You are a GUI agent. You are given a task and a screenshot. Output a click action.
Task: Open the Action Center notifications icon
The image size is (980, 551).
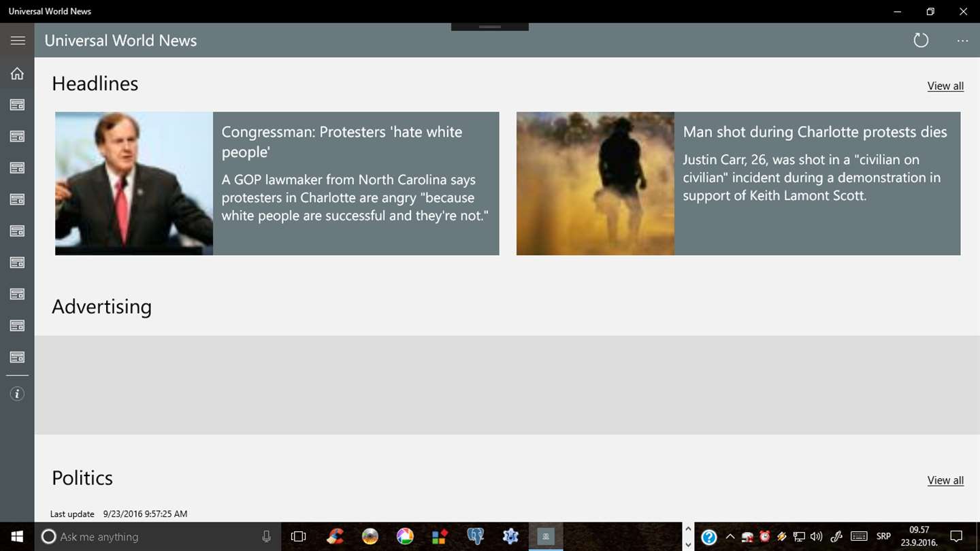[957, 537]
